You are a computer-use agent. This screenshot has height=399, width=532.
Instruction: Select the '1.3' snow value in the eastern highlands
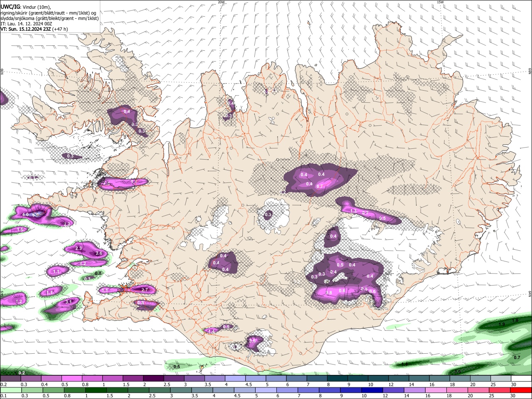pos(354,211)
